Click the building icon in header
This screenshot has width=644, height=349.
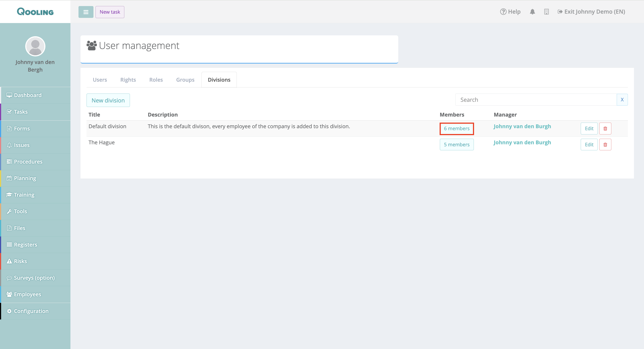pyautogui.click(x=546, y=12)
